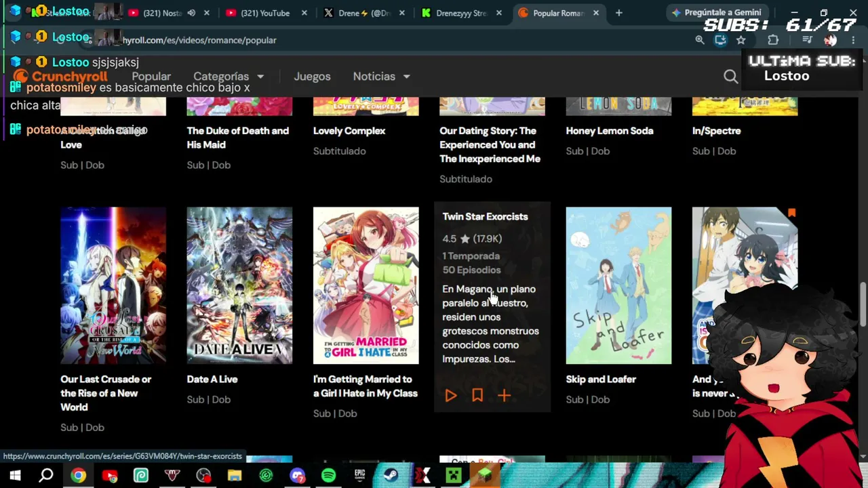Expand the Categorías dropdown

229,77
